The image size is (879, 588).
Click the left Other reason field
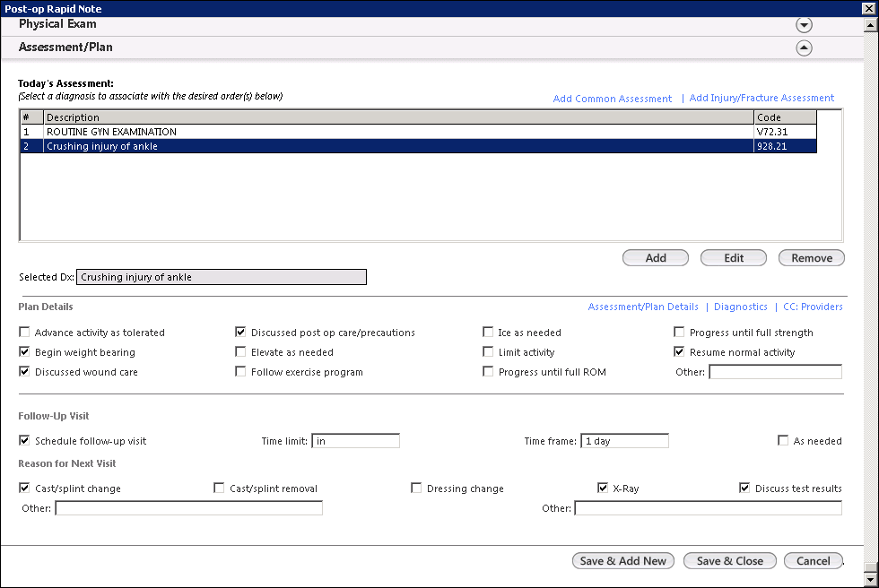189,508
